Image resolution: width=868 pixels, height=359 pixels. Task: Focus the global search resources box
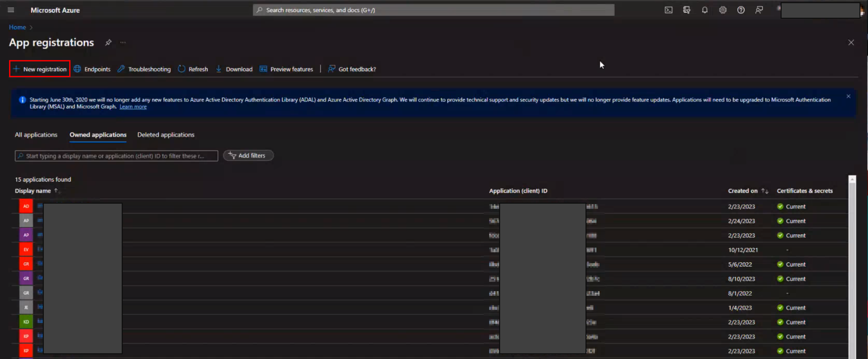[x=433, y=10]
